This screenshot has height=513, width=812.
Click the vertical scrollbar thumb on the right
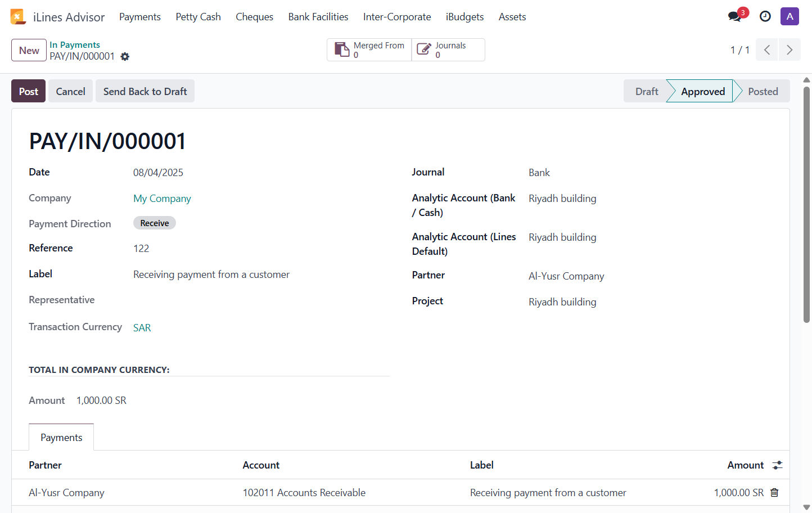(x=806, y=204)
